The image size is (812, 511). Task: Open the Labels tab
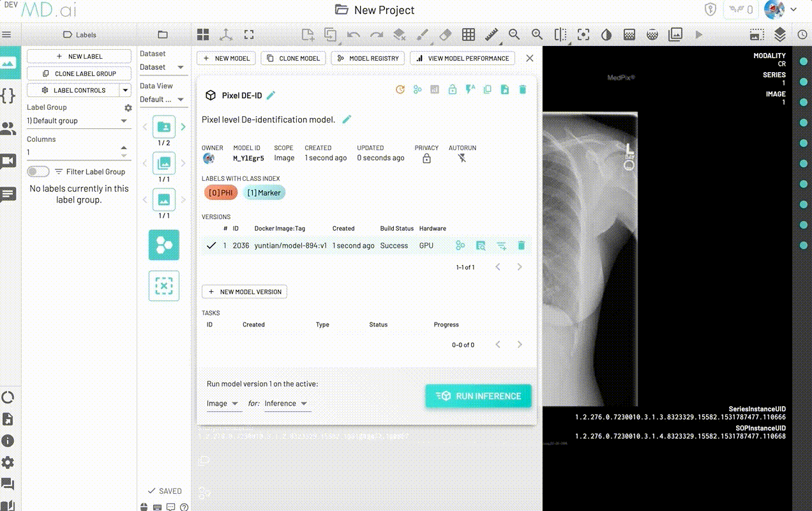click(80, 34)
